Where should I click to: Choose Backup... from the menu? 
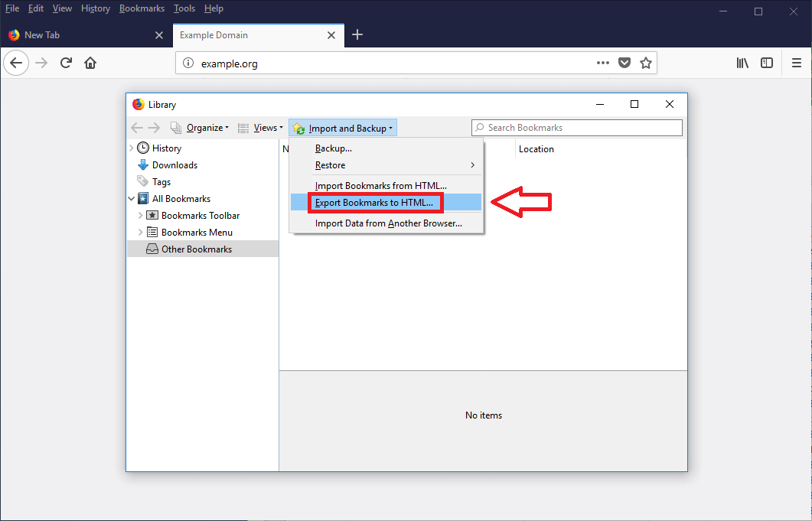tap(386, 148)
